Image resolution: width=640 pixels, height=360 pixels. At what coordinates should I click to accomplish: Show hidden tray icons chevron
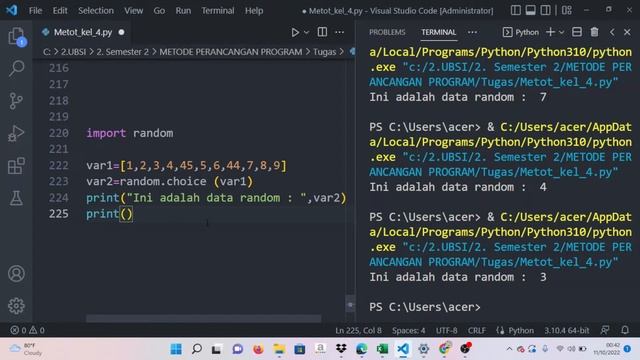pos(509,349)
